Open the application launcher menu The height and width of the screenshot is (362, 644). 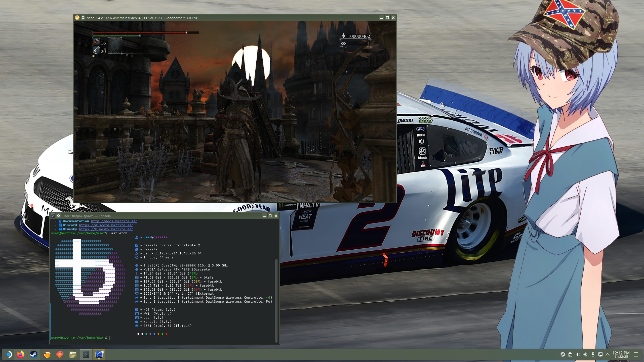(9, 354)
